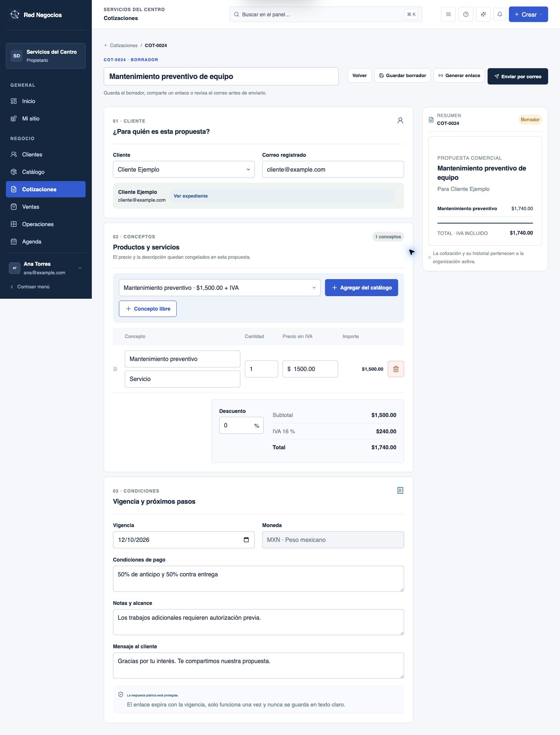
Task: Collapse sidebar with Contraer menú
Action: point(30,287)
